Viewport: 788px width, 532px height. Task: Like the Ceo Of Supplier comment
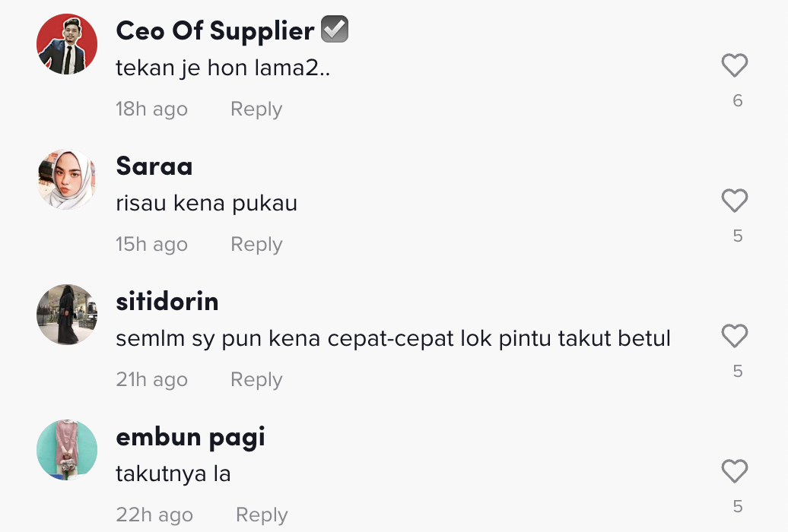pos(735,66)
